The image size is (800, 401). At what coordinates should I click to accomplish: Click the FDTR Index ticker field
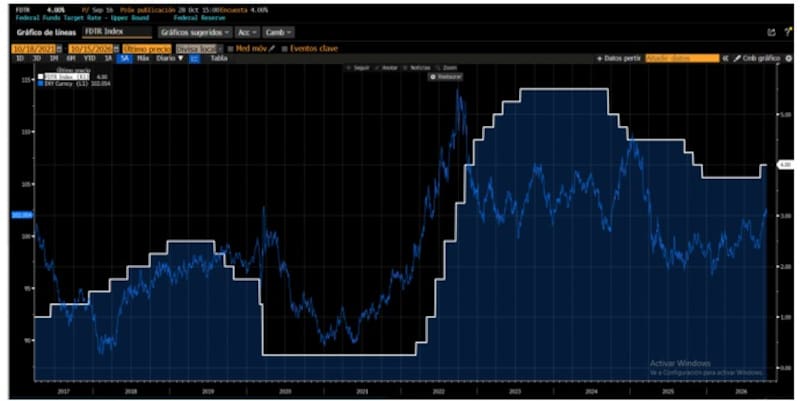(117, 32)
